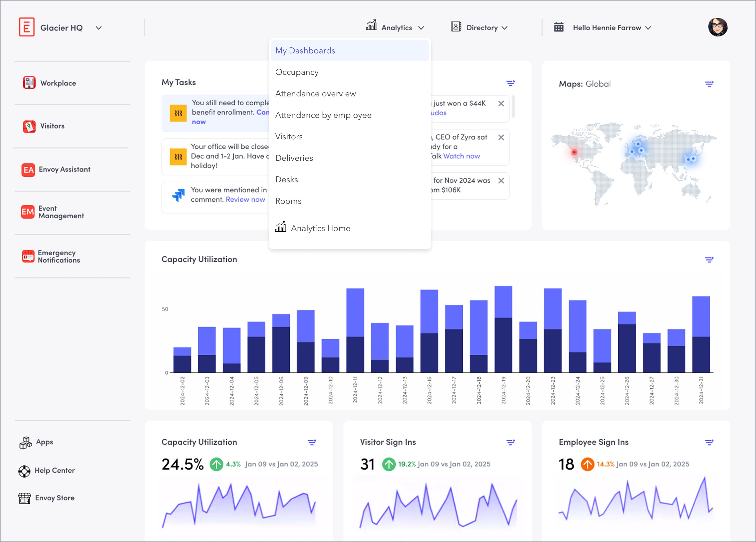Open filter icon on Capacity Utilization bar chart

tap(709, 260)
